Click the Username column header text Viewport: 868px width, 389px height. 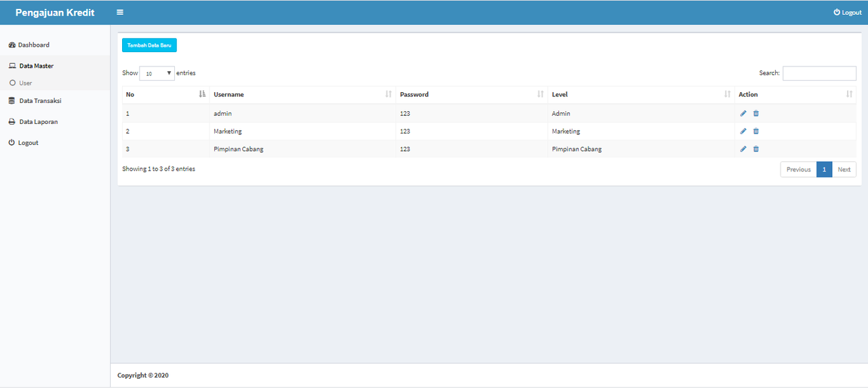click(x=229, y=94)
